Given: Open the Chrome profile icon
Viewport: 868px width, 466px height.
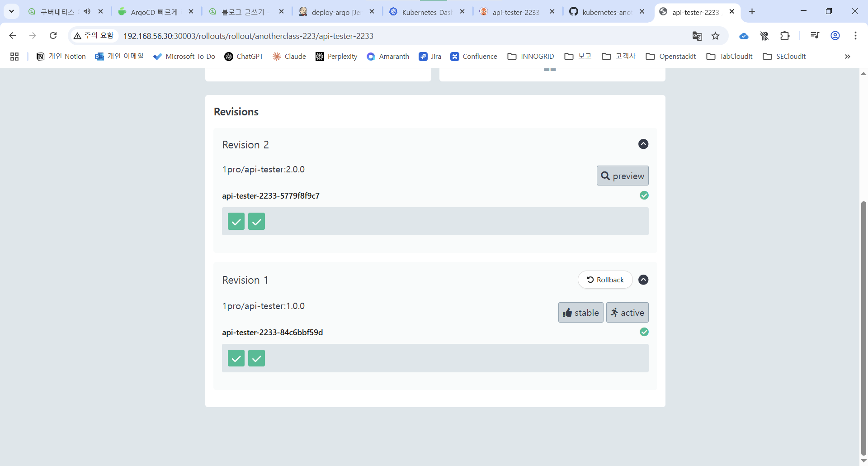Looking at the screenshot, I should click(x=835, y=35).
